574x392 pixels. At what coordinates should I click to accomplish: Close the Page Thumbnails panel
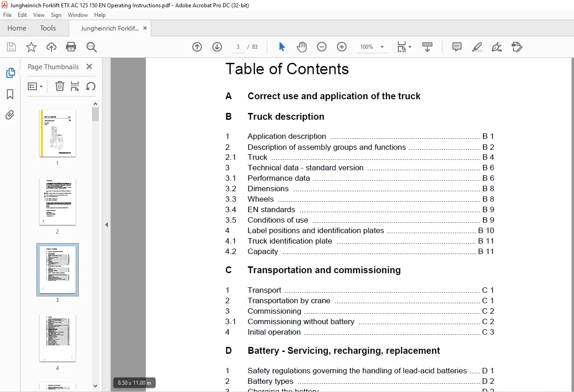89,66
